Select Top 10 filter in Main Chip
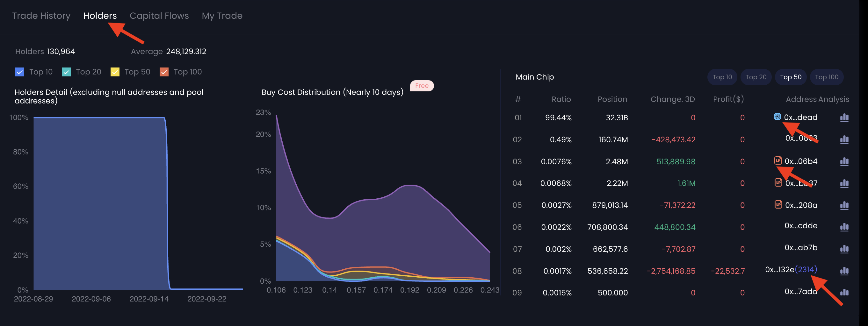Screen dimensions: 868x326 click(x=722, y=77)
